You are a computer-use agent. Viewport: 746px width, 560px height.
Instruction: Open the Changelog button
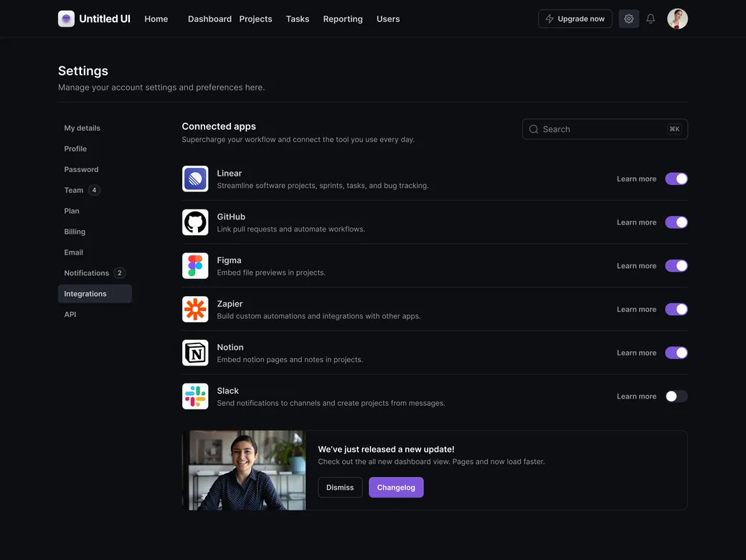pyautogui.click(x=396, y=488)
